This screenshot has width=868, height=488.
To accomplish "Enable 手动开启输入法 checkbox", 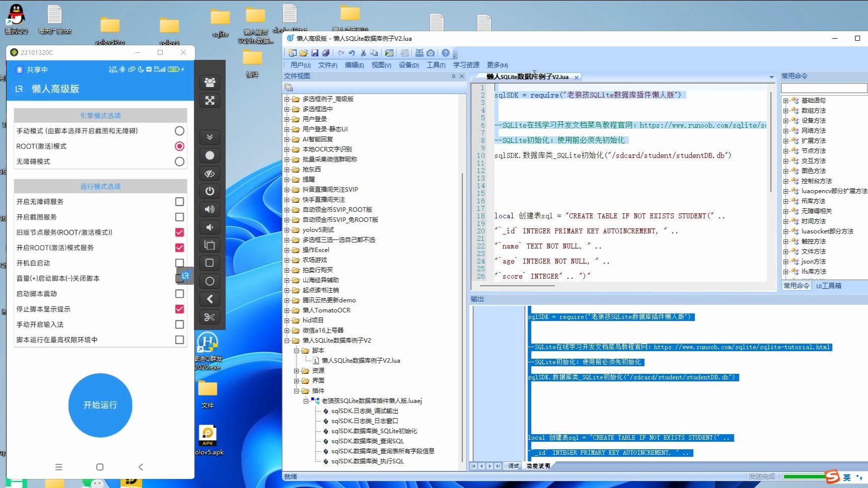I will [179, 324].
